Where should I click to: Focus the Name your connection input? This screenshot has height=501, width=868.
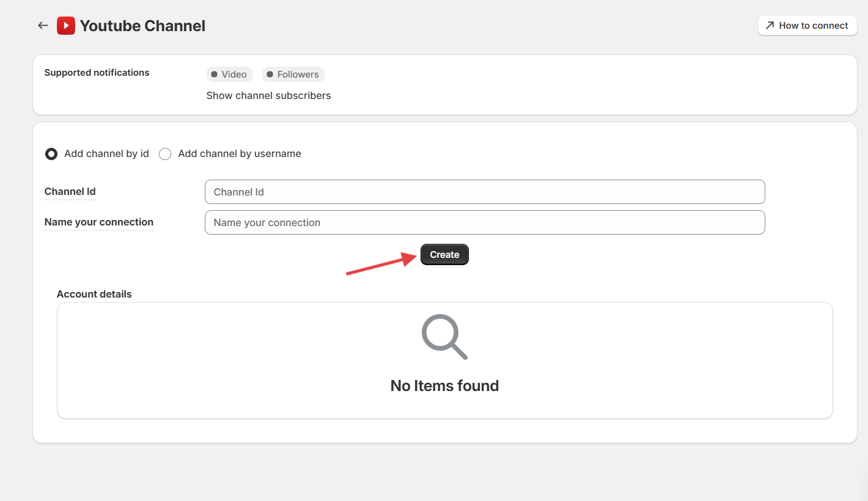(x=485, y=222)
